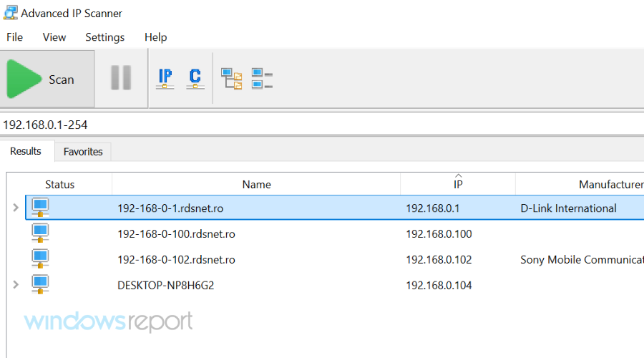The image size is (644, 358).
Task: Click the Collapse all list icon
Action: coord(262,79)
